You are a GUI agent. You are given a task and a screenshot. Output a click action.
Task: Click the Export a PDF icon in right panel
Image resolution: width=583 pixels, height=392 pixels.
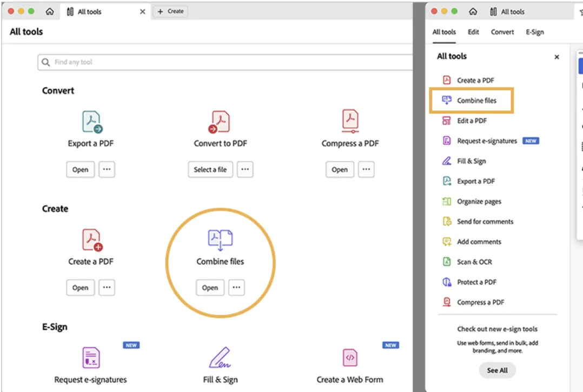tap(447, 181)
